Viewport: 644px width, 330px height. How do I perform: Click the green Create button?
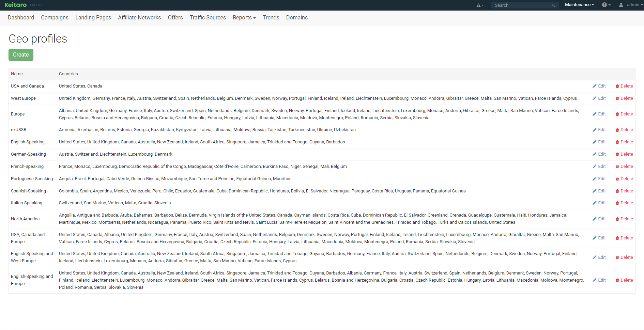(x=21, y=55)
